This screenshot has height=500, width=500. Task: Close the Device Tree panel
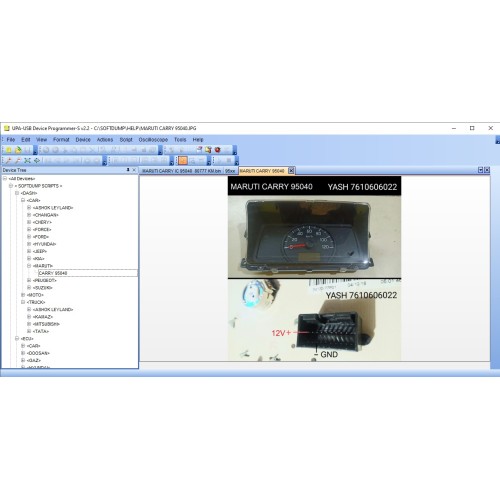coord(134,170)
